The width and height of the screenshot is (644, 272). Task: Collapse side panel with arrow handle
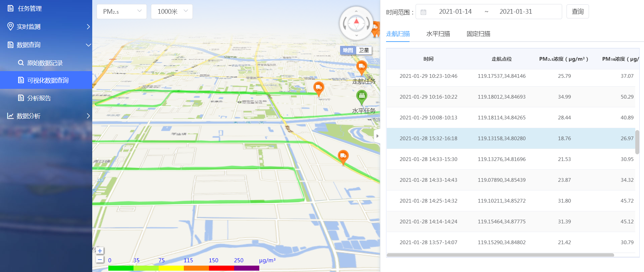pyautogui.click(x=377, y=136)
